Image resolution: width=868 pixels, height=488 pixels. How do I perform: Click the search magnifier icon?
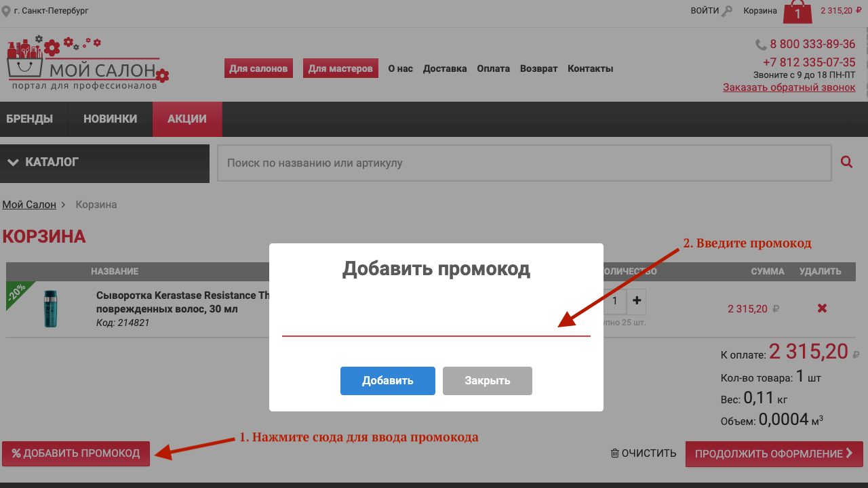click(x=846, y=162)
